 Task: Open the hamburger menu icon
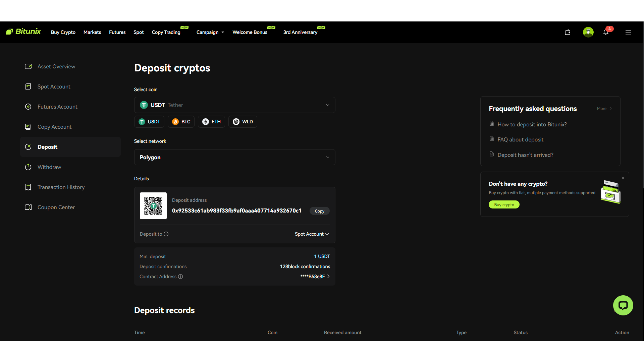click(x=628, y=32)
